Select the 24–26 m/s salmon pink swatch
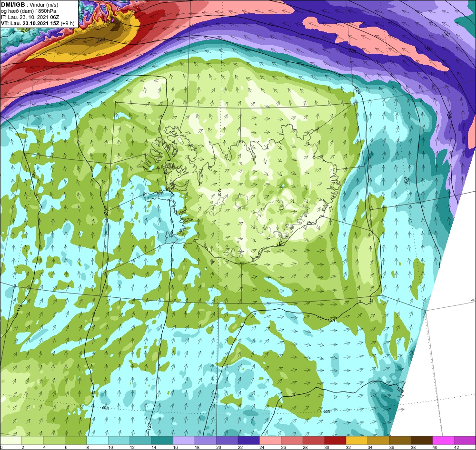 tap(270, 440)
